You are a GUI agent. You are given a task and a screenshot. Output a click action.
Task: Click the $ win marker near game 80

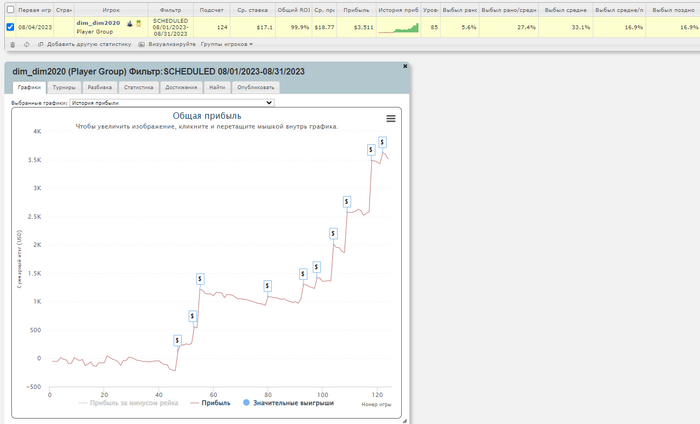click(267, 286)
